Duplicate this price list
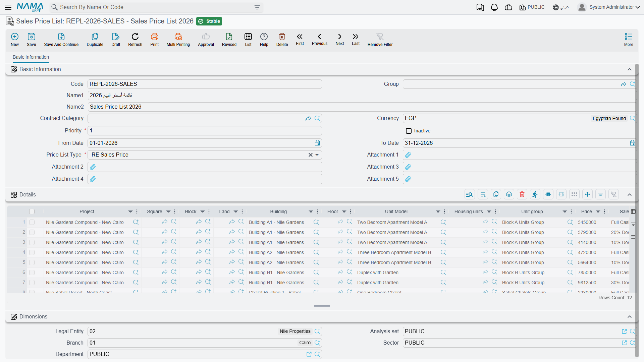644x362 pixels. [95, 40]
